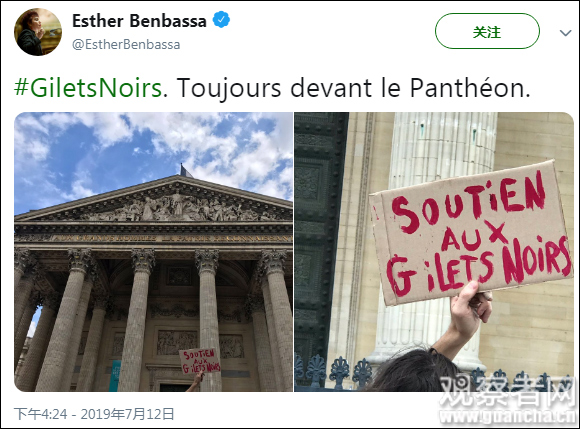The height and width of the screenshot is (429, 580).
Task: Click the blue verified badge
Action: [221, 20]
